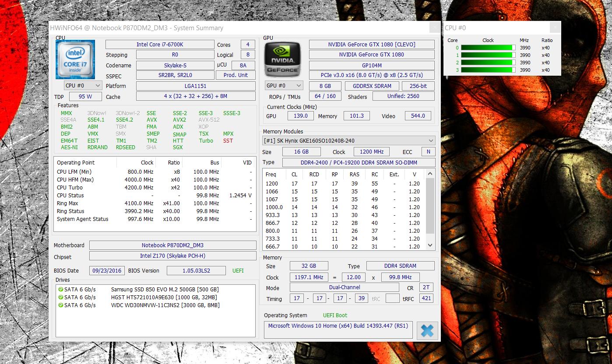Click the memory timings scroll-up arrow
The image size is (612, 364).
[x=430, y=174]
